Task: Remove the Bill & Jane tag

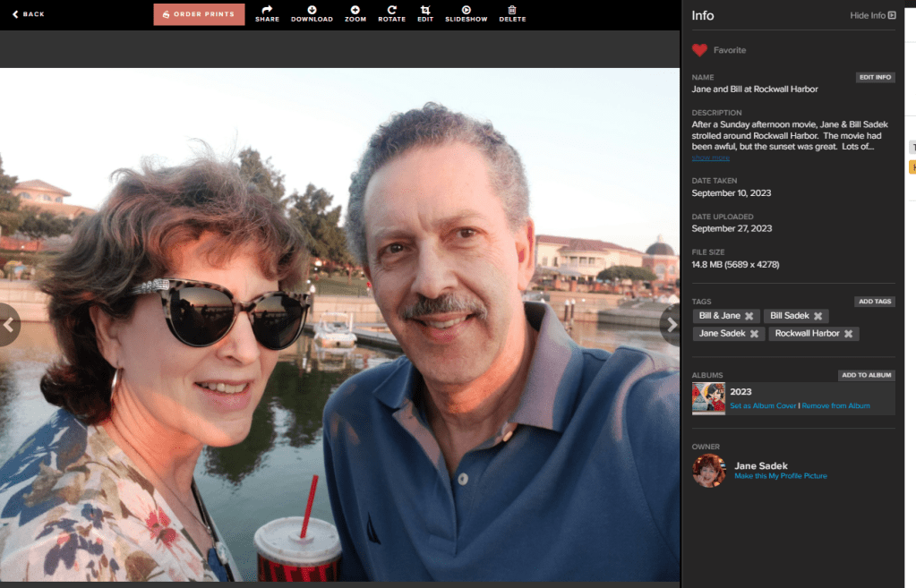Action: [x=749, y=316]
